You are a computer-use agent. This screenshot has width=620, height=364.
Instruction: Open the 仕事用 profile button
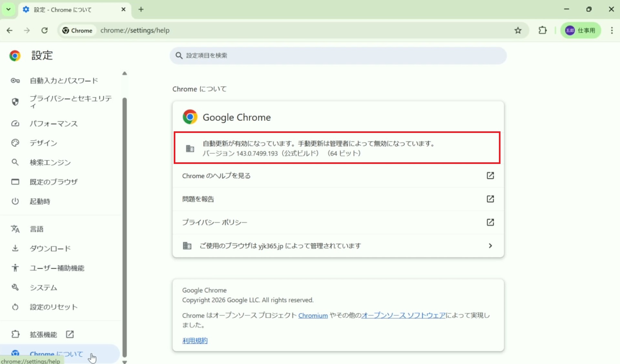coord(580,30)
